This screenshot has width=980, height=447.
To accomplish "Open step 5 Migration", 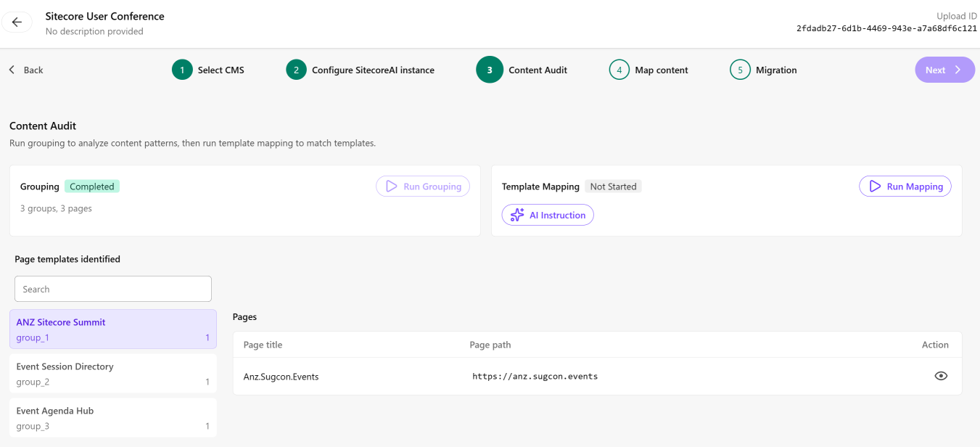I will tap(763, 70).
